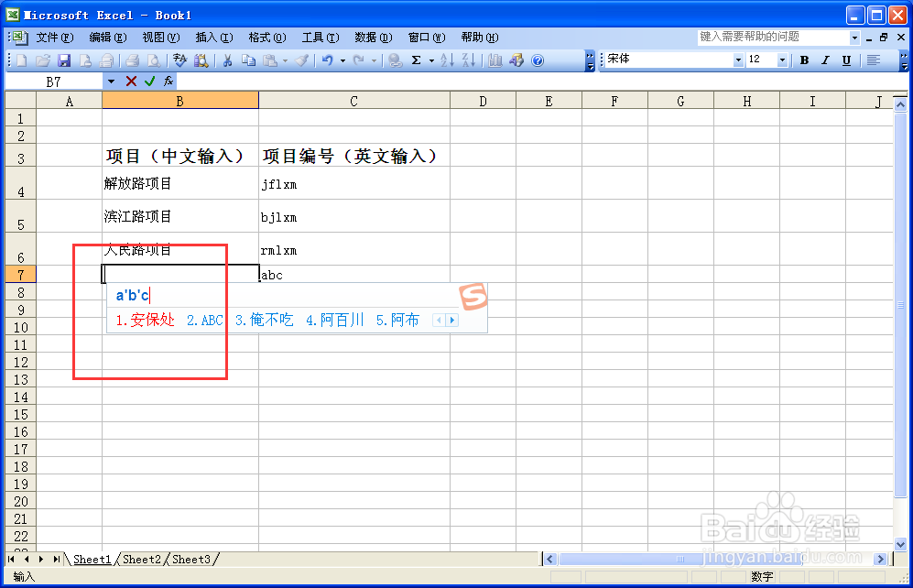The width and height of the screenshot is (913, 588).
Task: Toggle Underline formatting
Action: (846, 60)
